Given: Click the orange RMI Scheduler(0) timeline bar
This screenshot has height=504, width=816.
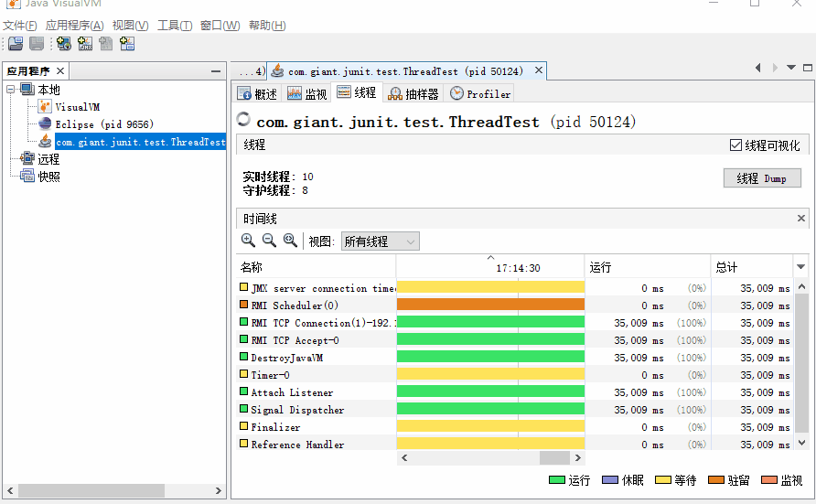Looking at the screenshot, I should [x=490, y=305].
